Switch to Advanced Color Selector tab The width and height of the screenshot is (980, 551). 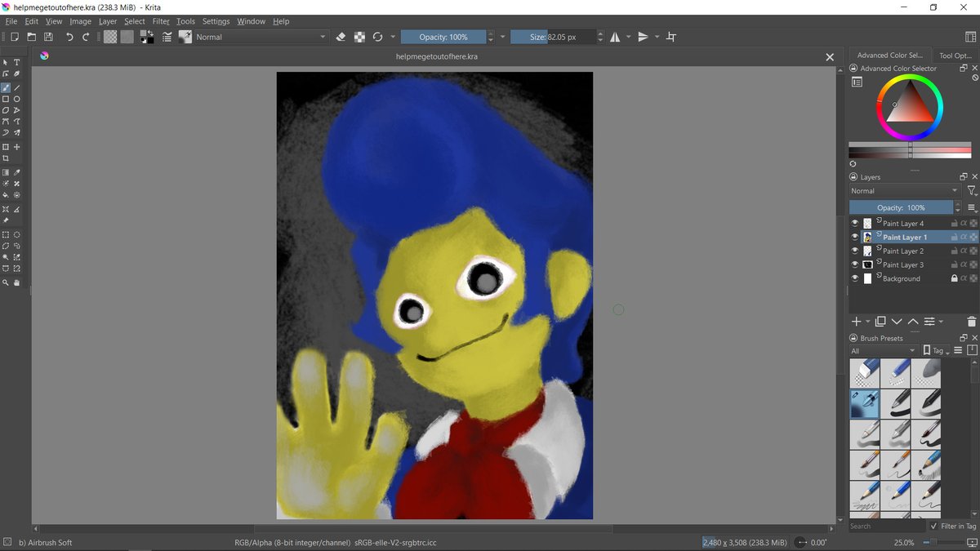tap(889, 56)
